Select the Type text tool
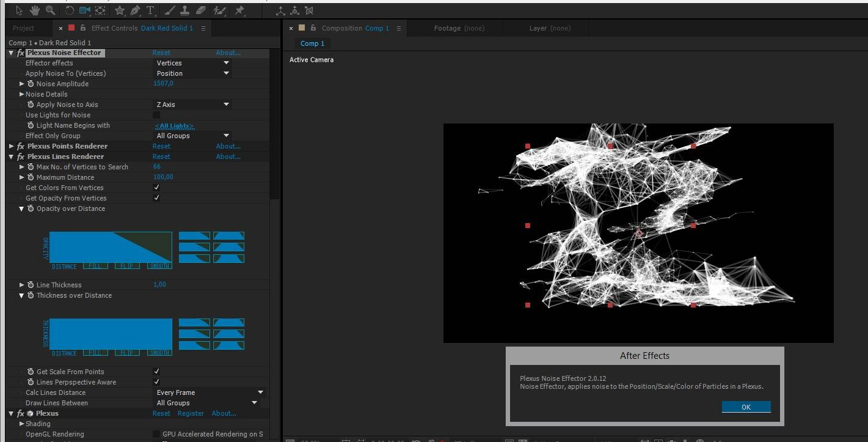 pyautogui.click(x=150, y=10)
